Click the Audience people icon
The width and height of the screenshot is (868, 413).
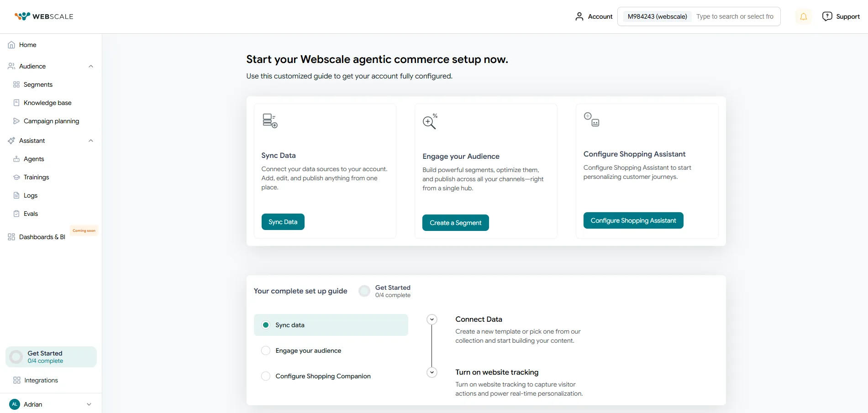click(11, 66)
